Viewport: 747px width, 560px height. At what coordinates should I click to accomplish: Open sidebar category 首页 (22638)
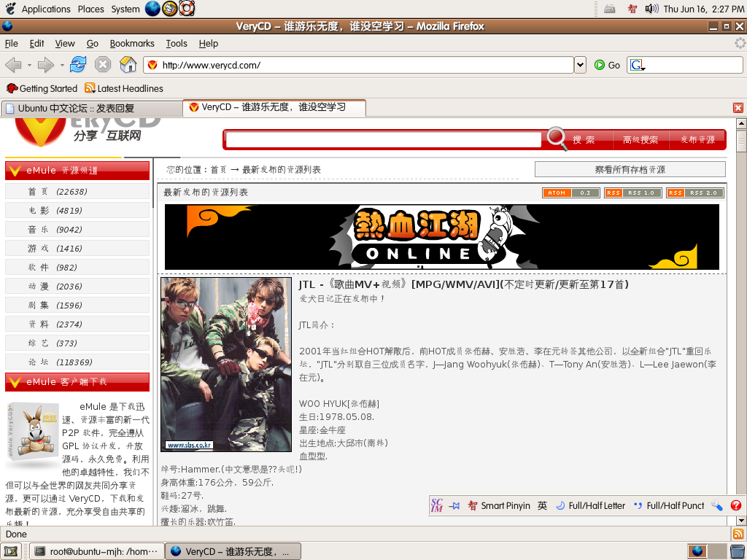tap(77, 192)
